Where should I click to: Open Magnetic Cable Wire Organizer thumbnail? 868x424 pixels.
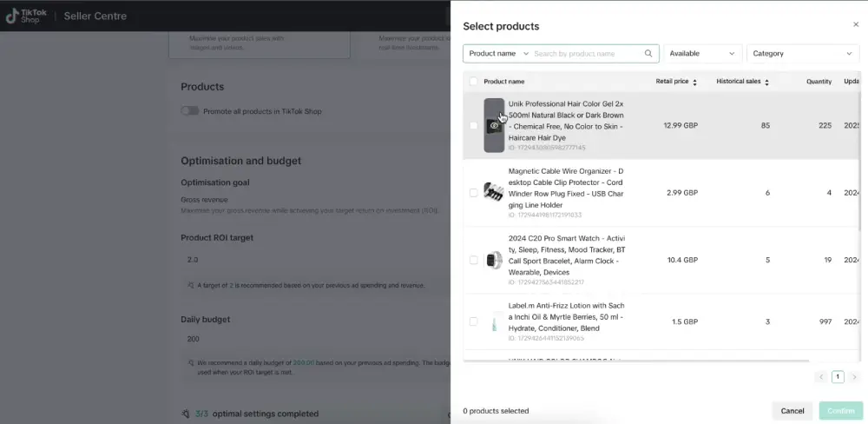click(x=493, y=193)
